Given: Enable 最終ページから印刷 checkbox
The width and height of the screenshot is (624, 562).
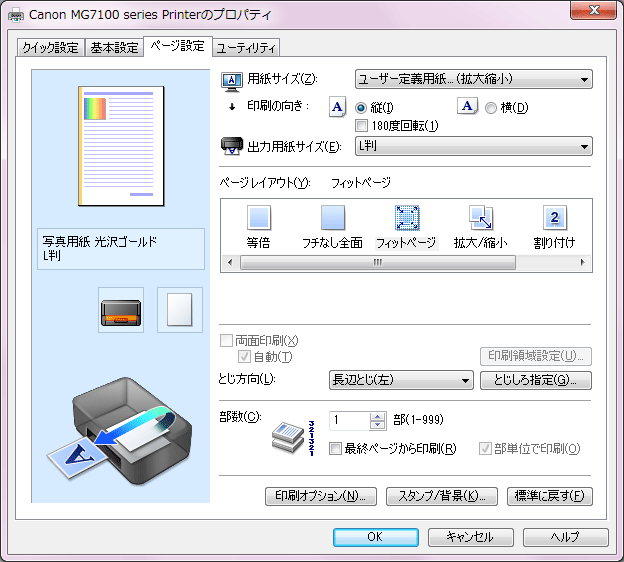Looking at the screenshot, I should 335,449.
